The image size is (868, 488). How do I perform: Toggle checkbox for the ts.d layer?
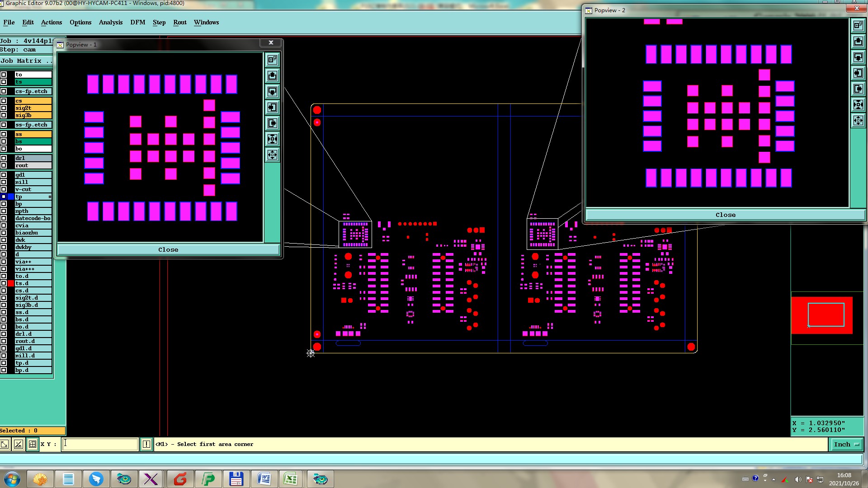(4, 283)
